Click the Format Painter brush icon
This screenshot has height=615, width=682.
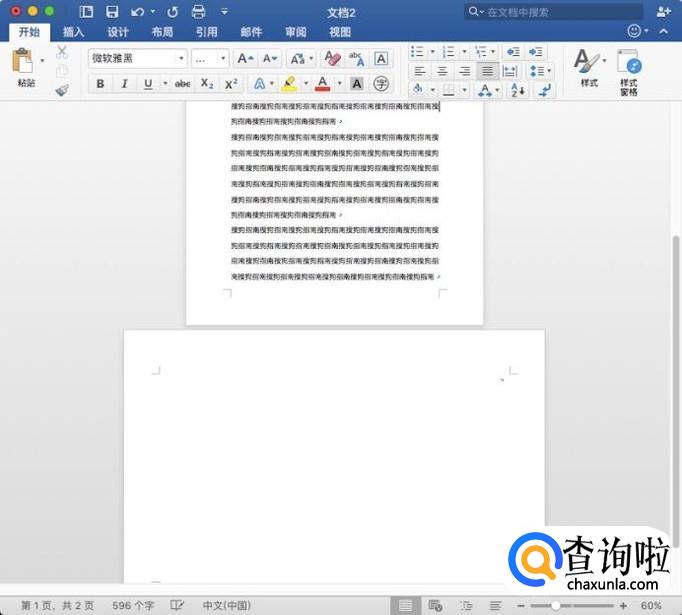pyautogui.click(x=62, y=90)
